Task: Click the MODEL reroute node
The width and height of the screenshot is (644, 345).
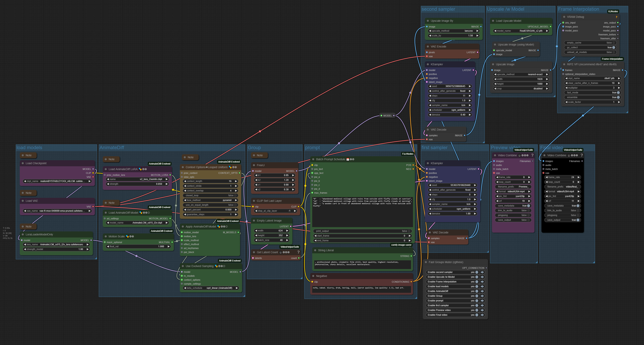Action: click(387, 116)
